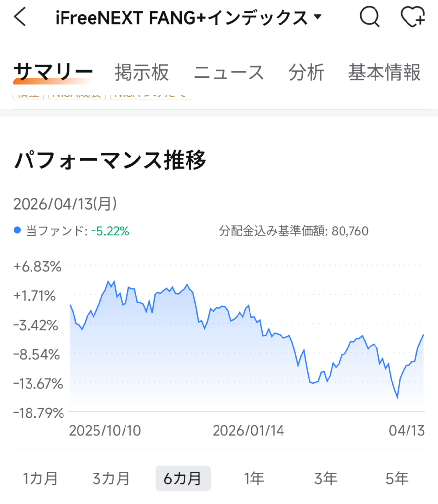This screenshot has width=438, height=504.
Task: Go back using the left arrow
Action: (x=20, y=18)
